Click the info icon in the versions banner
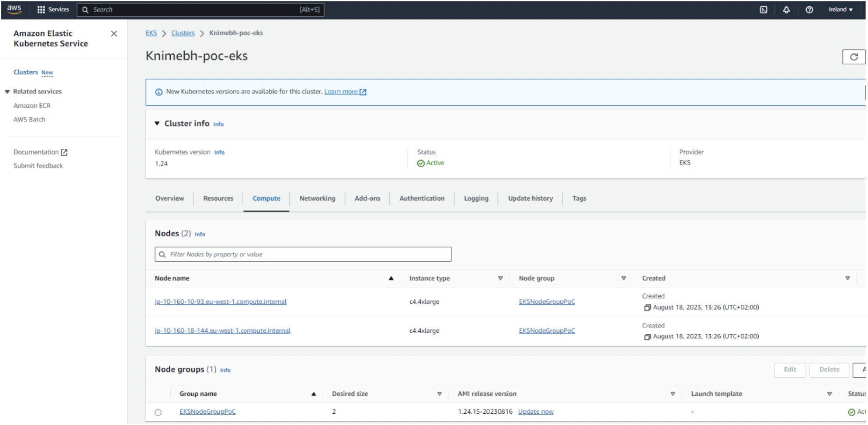This screenshot has width=868, height=425. (x=159, y=92)
